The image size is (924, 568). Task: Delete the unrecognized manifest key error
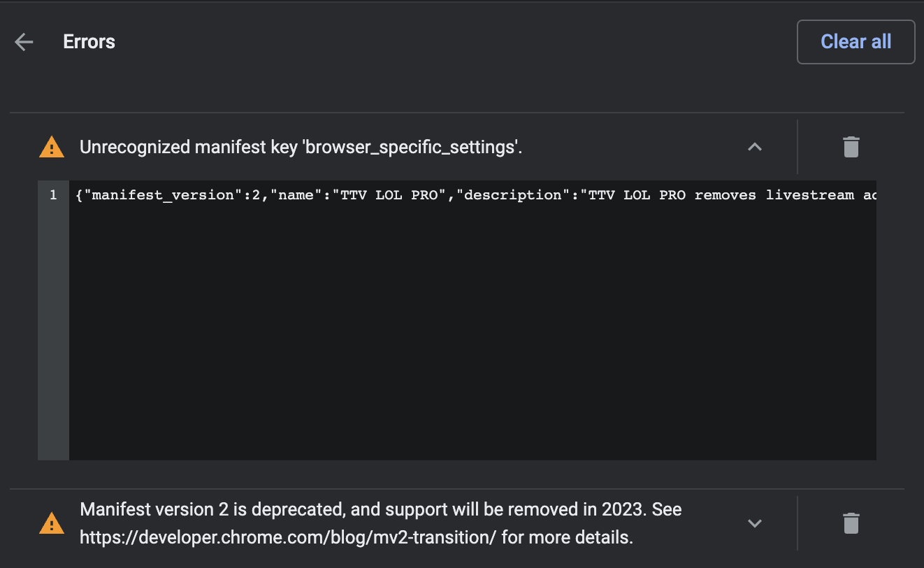(x=851, y=147)
